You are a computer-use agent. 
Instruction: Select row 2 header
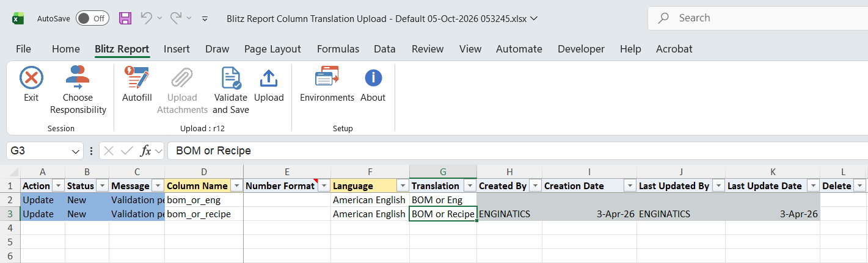[10, 200]
